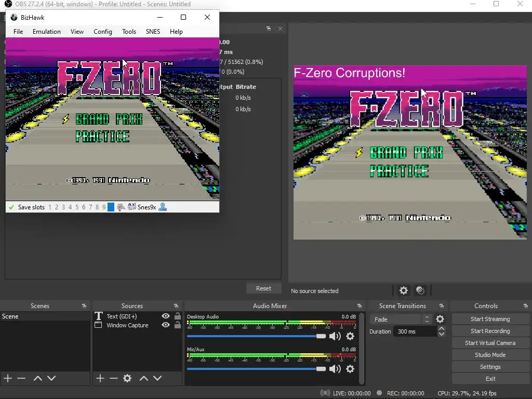Toggle lock on Window Capture source

pos(178,325)
